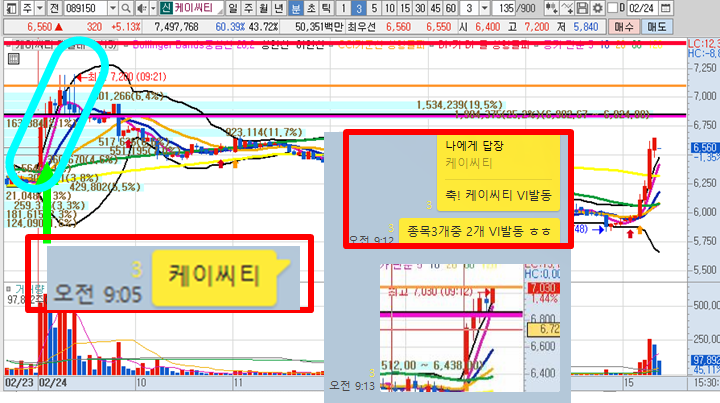Set interval to 3 minutes
This screenshot has height=403, width=720.
pyautogui.click(x=359, y=8)
